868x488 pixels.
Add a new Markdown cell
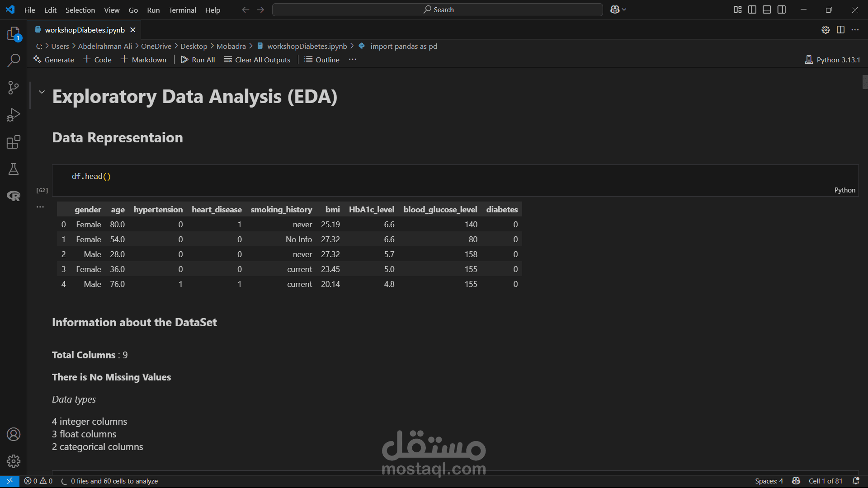[143, 60]
